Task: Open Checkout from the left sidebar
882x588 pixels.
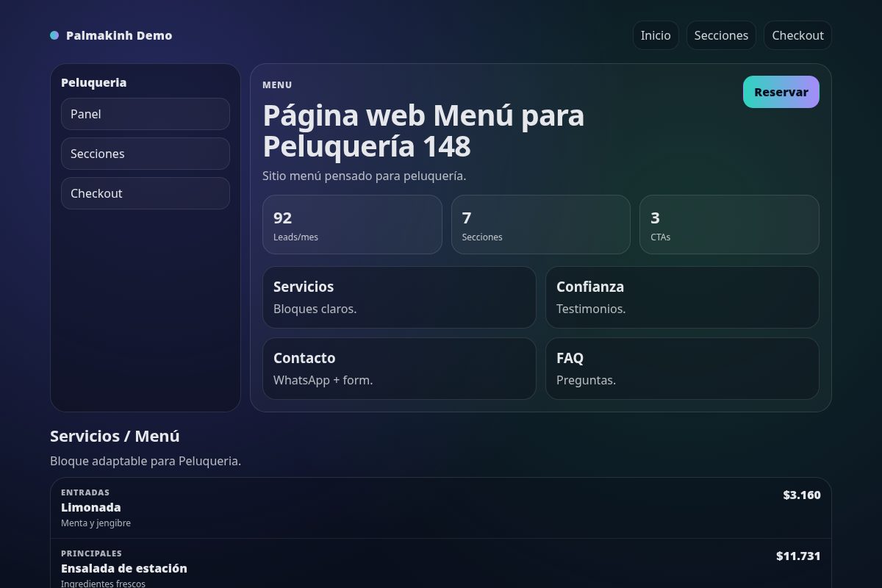Action: click(x=145, y=193)
